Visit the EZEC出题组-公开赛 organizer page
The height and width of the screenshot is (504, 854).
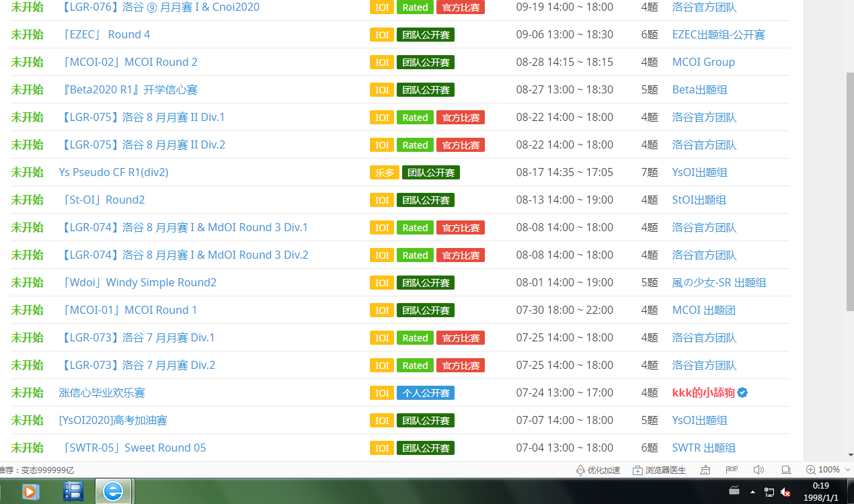719,34
